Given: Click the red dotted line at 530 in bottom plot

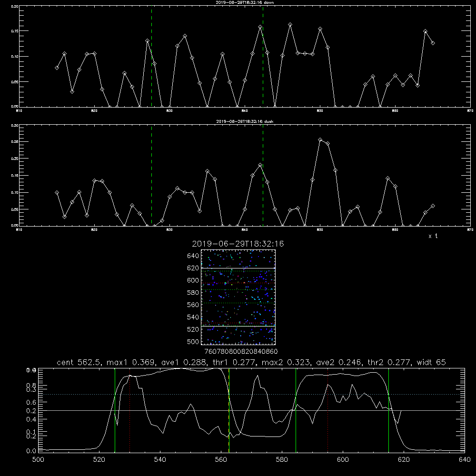Looking at the screenshot, I should pos(130,410).
